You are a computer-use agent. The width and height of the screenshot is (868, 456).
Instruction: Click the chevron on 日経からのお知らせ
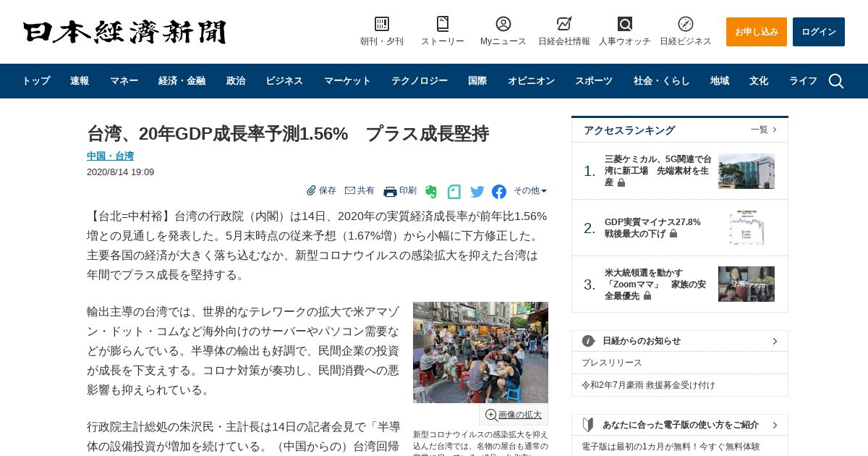775,341
